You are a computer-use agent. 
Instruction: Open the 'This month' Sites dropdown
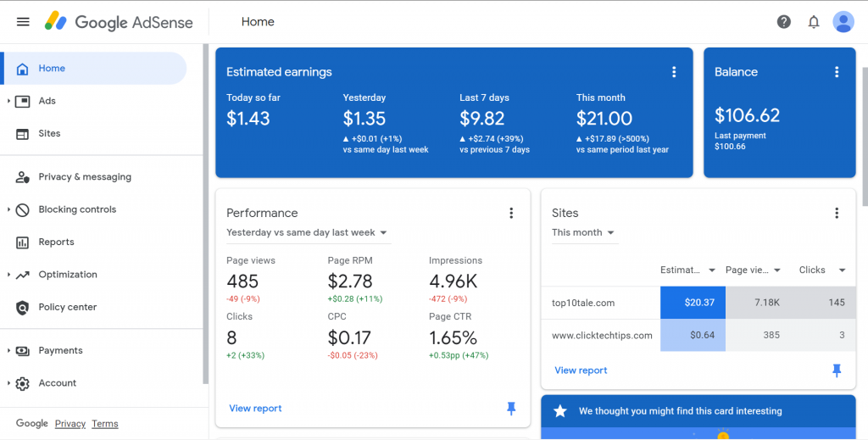[x=583, y=232]
